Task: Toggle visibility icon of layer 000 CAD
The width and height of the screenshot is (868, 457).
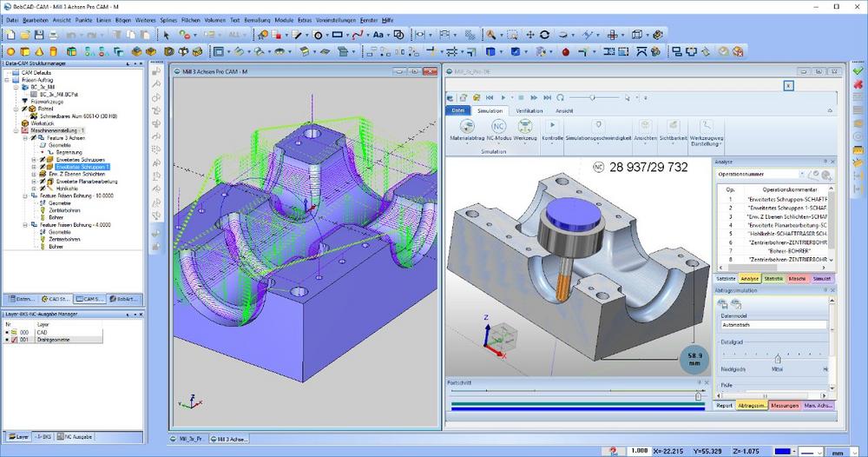Action: point(15,333)
